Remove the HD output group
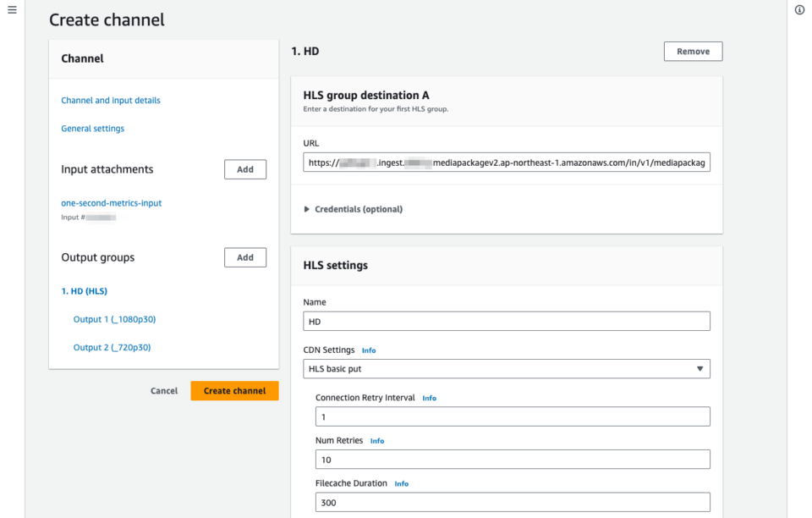The height and width of the screenshot is (518, 812). coord(693,51)
